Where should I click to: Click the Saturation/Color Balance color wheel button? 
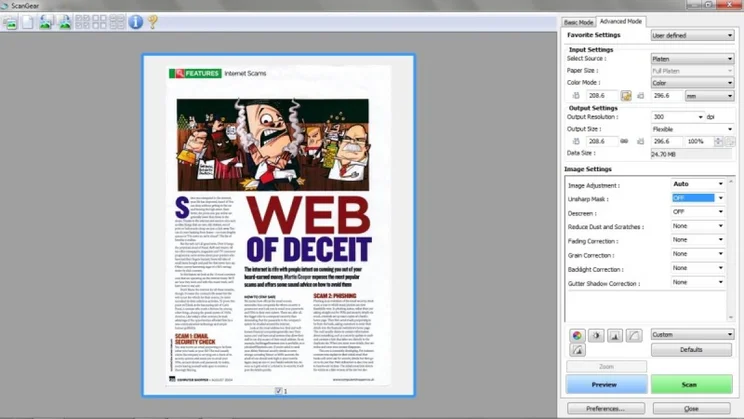pos(577,336)
